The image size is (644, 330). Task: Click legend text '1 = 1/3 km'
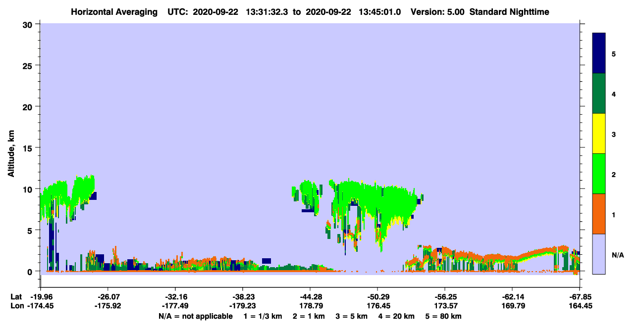[262, 316]
